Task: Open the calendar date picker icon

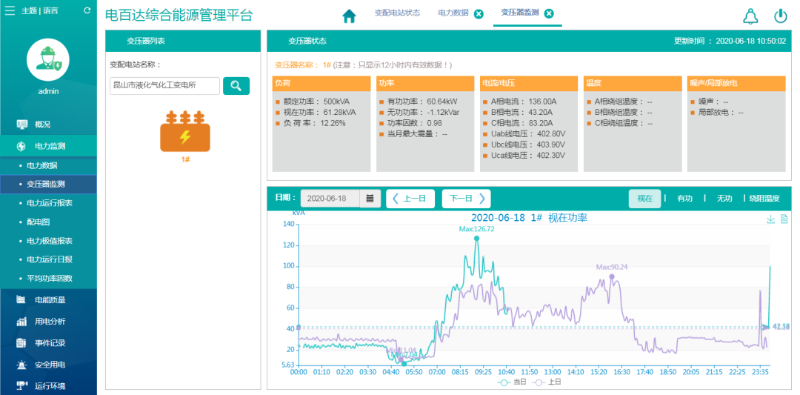Action: coord(370,199)
